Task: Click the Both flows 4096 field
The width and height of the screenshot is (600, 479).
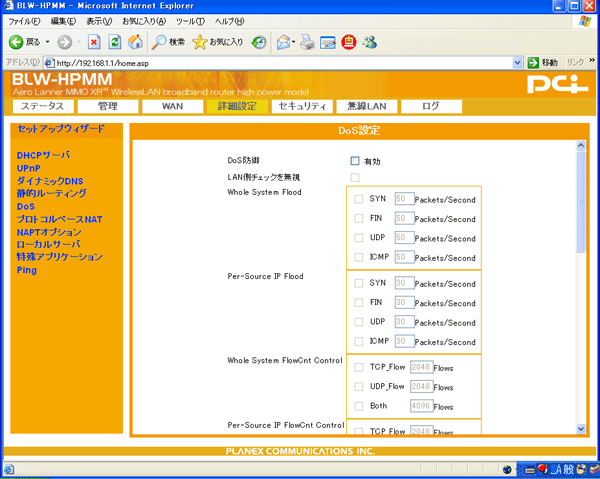Action: [x=421, y=406]
